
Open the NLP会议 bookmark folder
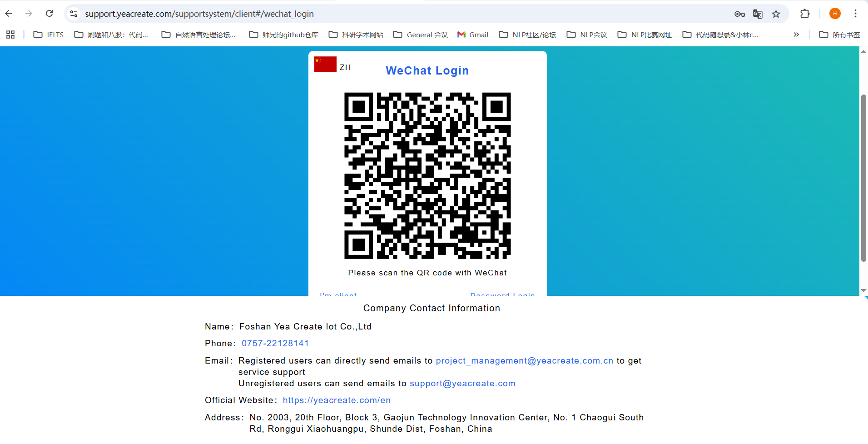pyautogui.click(x=587, y=35)
